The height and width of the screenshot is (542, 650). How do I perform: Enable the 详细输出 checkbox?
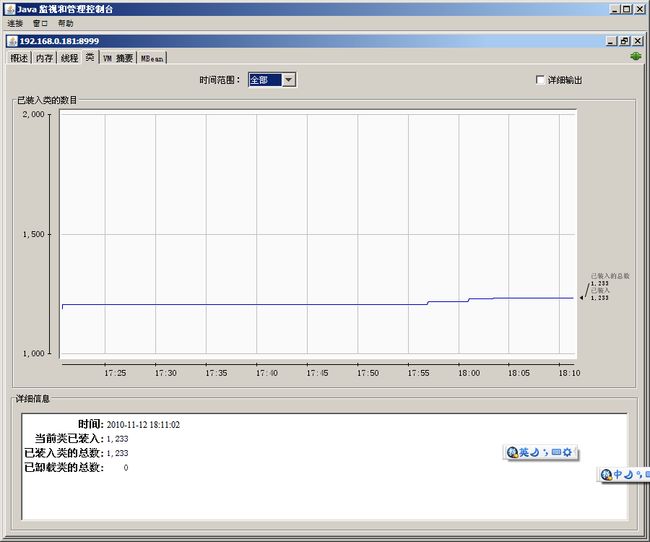(540, 80)
